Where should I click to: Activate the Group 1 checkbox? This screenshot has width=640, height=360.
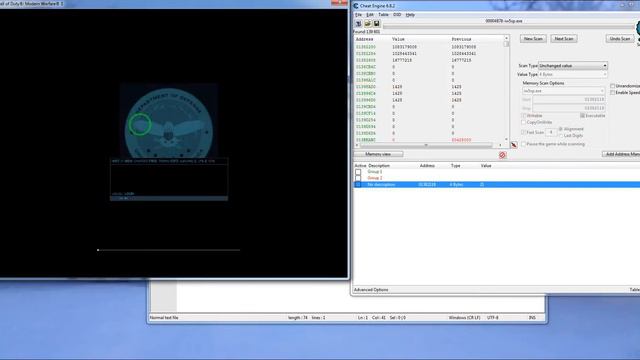(x=358, y=172)
